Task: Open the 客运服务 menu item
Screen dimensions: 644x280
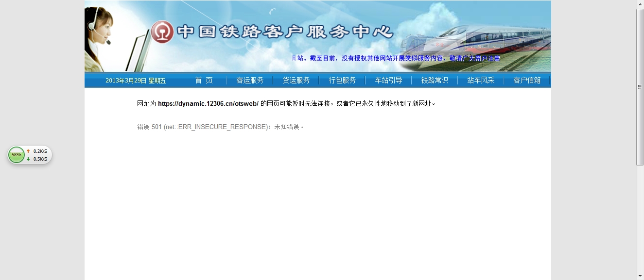Action: tap(250, 81)
